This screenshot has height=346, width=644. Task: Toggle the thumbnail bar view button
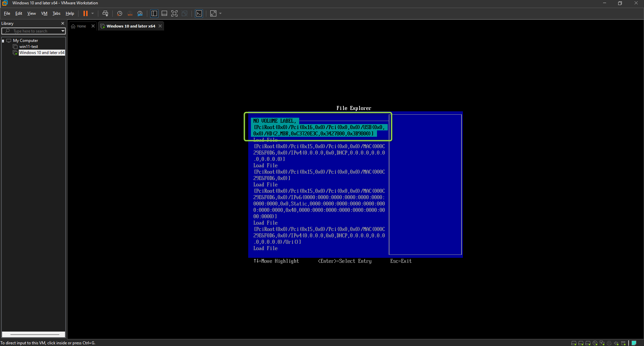[x=164, y=13]
